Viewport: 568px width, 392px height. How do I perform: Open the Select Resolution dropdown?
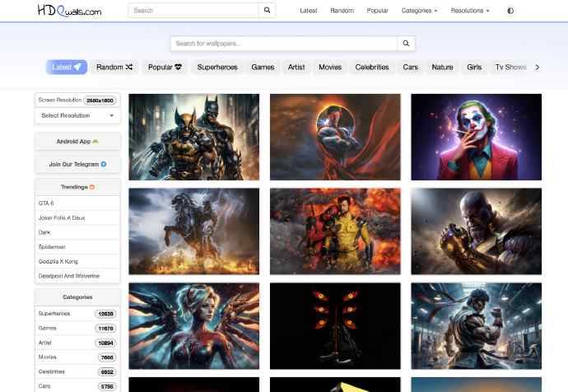point(77,115)
